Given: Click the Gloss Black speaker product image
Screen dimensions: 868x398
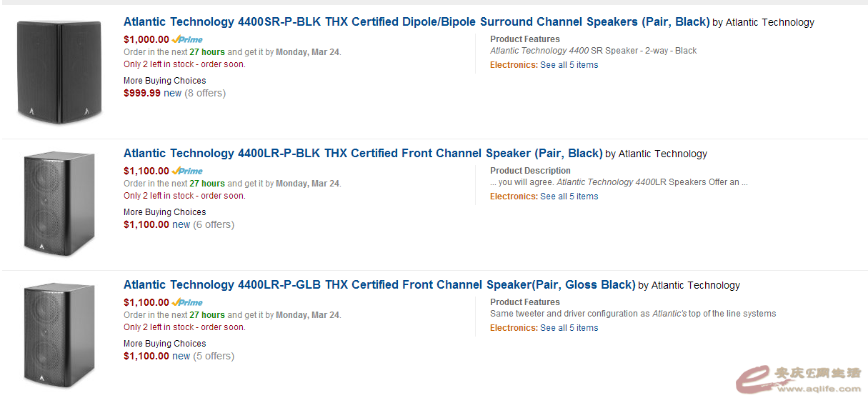Looking at the screenshot, I should (59, 335).
